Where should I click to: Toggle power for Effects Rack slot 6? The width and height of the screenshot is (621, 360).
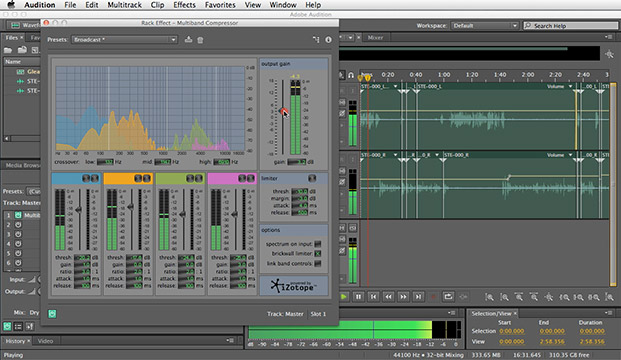(x=18, y=263)
